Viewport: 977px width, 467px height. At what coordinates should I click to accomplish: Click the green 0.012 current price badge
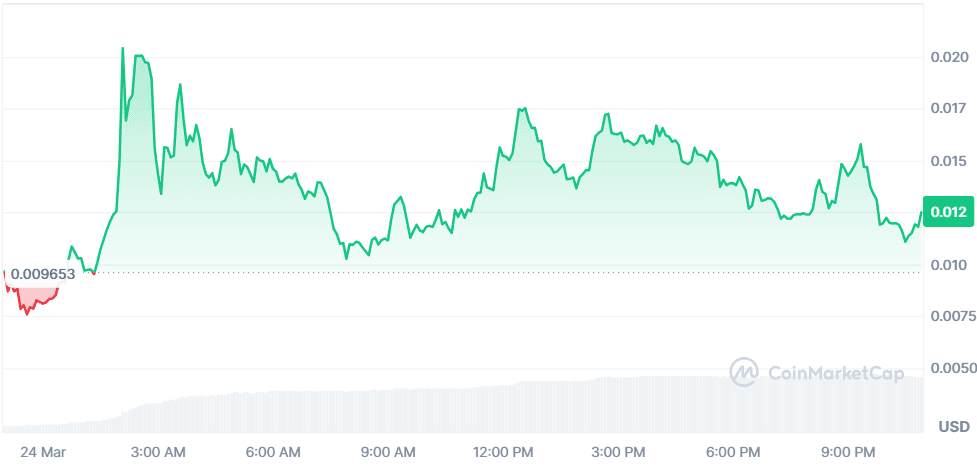[x=945, y=212]
